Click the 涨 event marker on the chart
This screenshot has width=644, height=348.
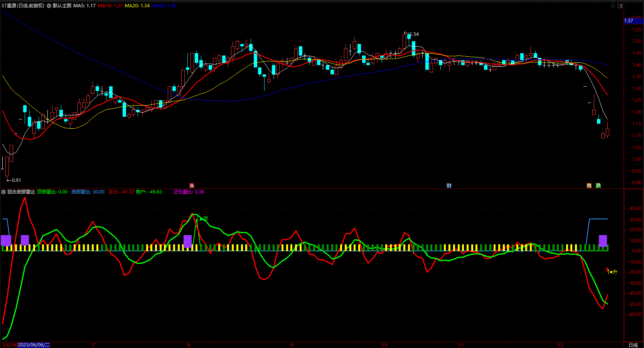pyautogui.click(x=192, y=186)
